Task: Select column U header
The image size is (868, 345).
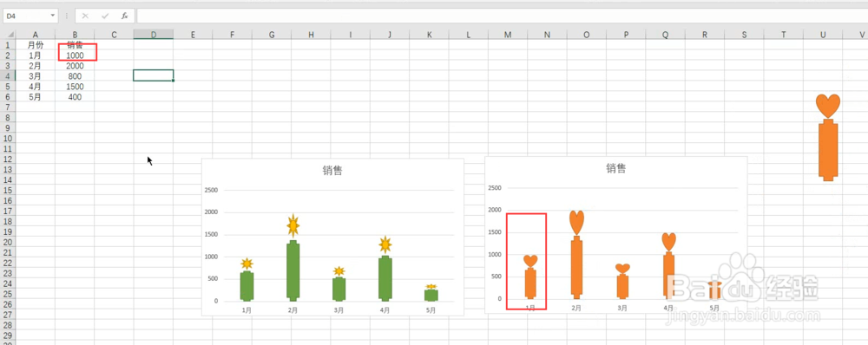Action: pyautogui.click(x=823, y=35)
